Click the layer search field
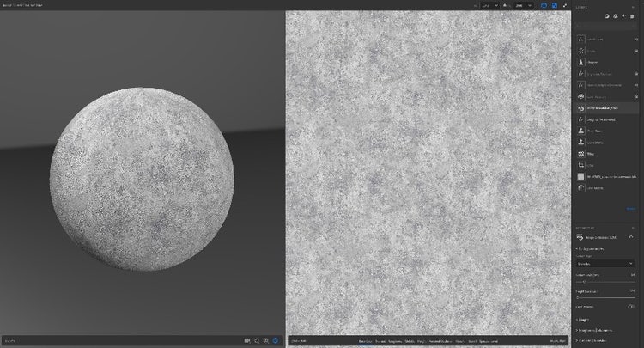 click(x=606, y=27)
